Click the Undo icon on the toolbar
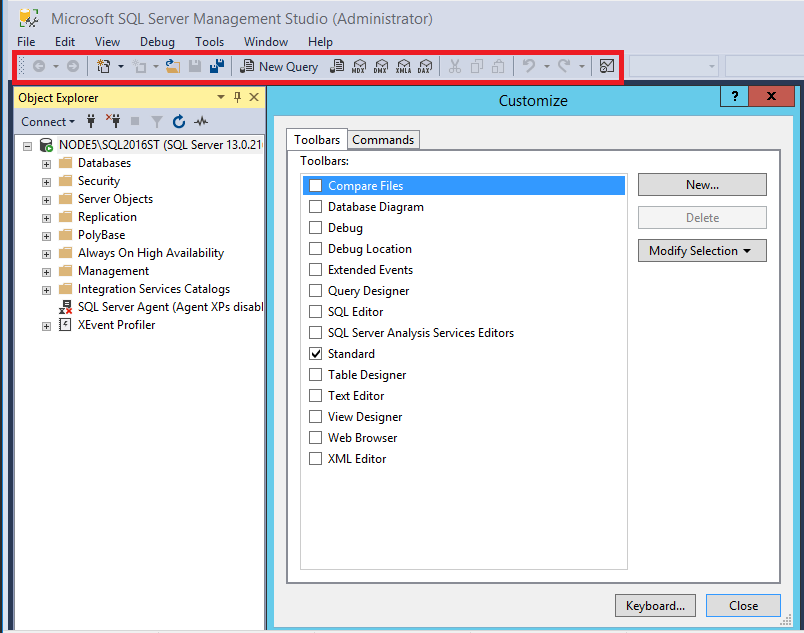Screen dimensions: 804x633 pyautogui.click(x=529, y=66)
